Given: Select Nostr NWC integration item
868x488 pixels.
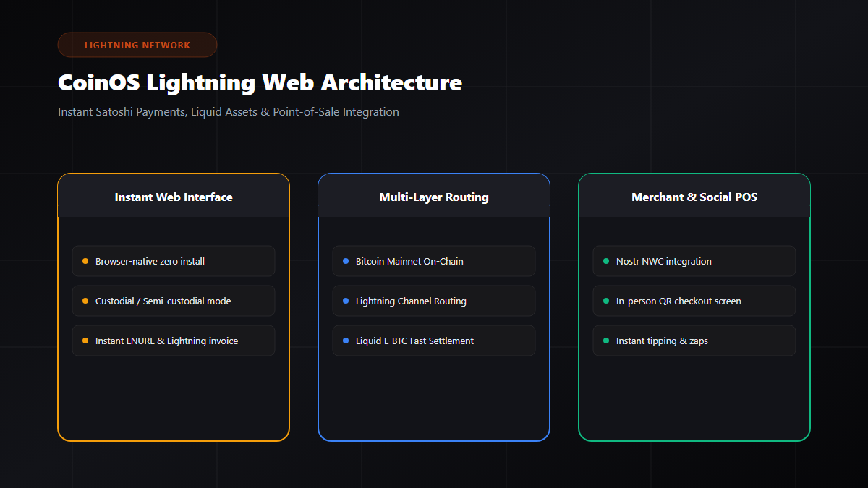Looking at the screenshot, I should pyautogui.click(x=694, y=261).
